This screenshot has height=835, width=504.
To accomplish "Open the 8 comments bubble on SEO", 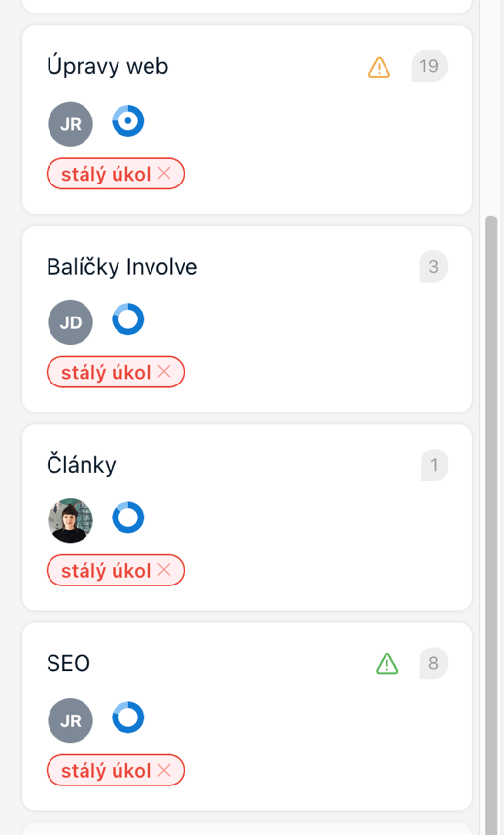I will coord(434,663).
